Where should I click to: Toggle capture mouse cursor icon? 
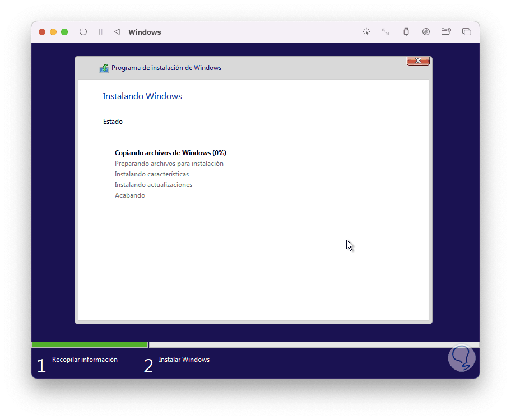point(366,31)
